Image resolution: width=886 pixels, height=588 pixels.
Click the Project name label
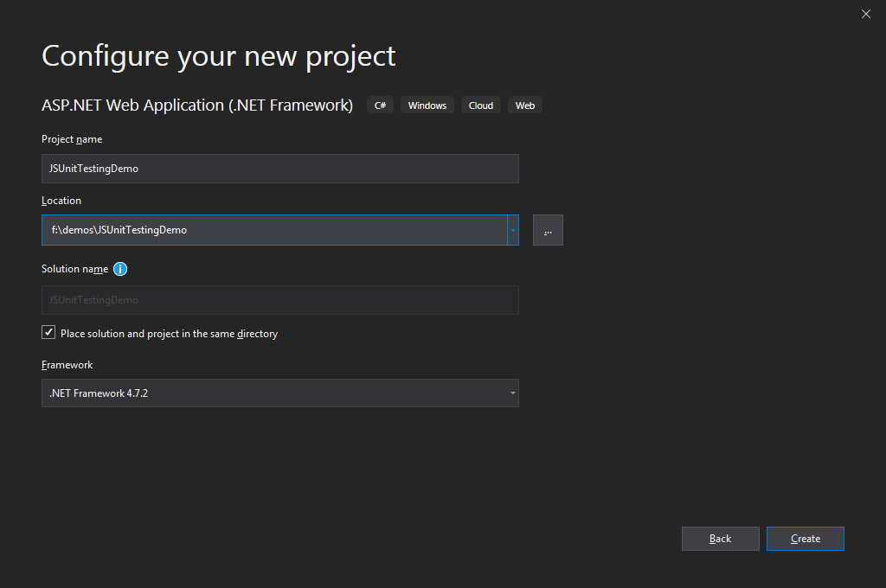(x=72, y=139)
